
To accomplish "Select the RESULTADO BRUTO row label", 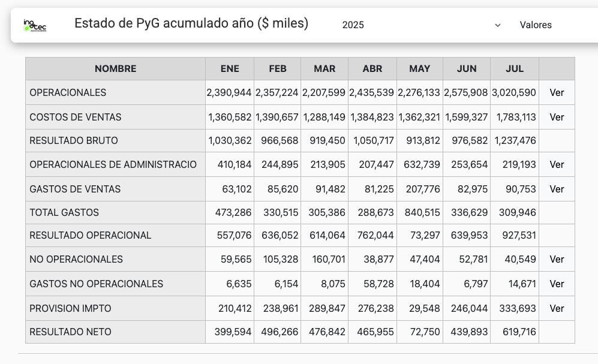I will tap(74, 141).
